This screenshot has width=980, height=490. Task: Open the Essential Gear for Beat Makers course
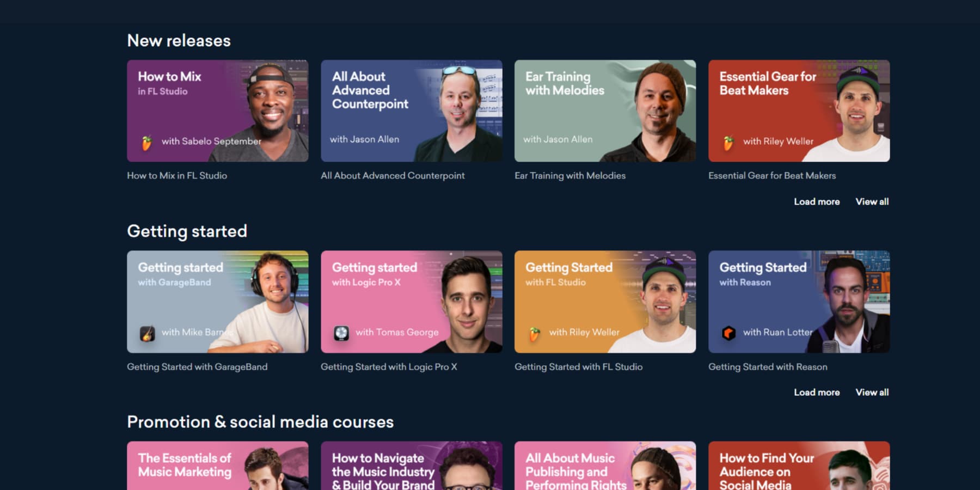(x=799, y=111)
